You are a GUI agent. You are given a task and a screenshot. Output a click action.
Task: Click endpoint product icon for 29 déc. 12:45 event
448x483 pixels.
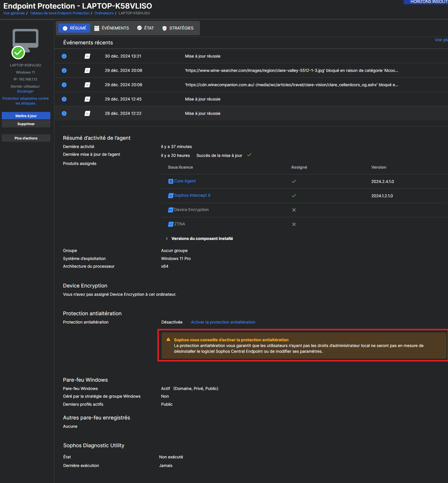tap(87, 99)
